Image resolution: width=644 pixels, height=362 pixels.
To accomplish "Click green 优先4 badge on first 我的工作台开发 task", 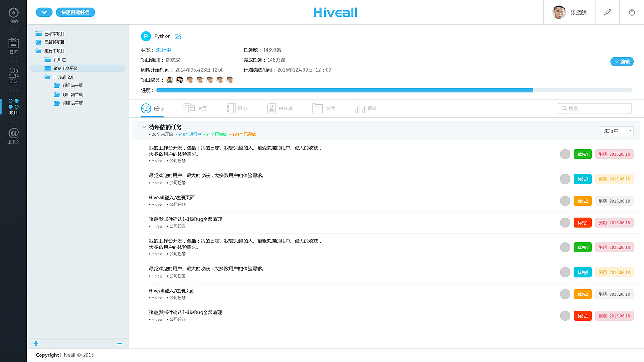I will pos(583,154).
